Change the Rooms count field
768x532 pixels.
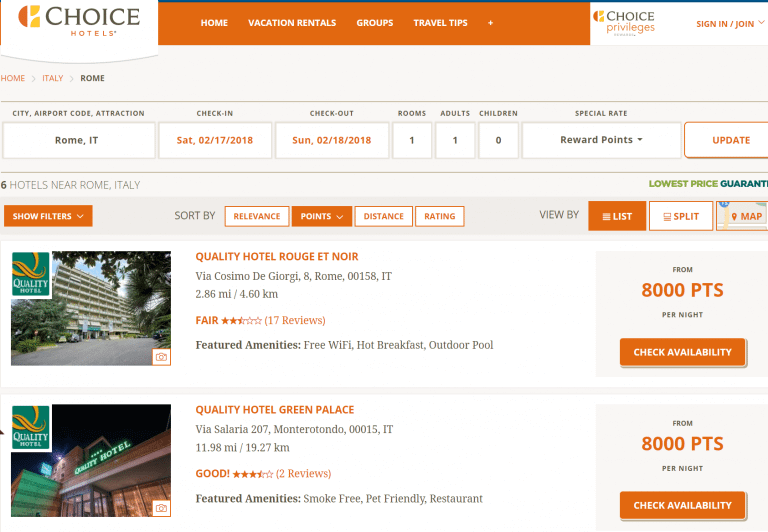coord(412,140)
